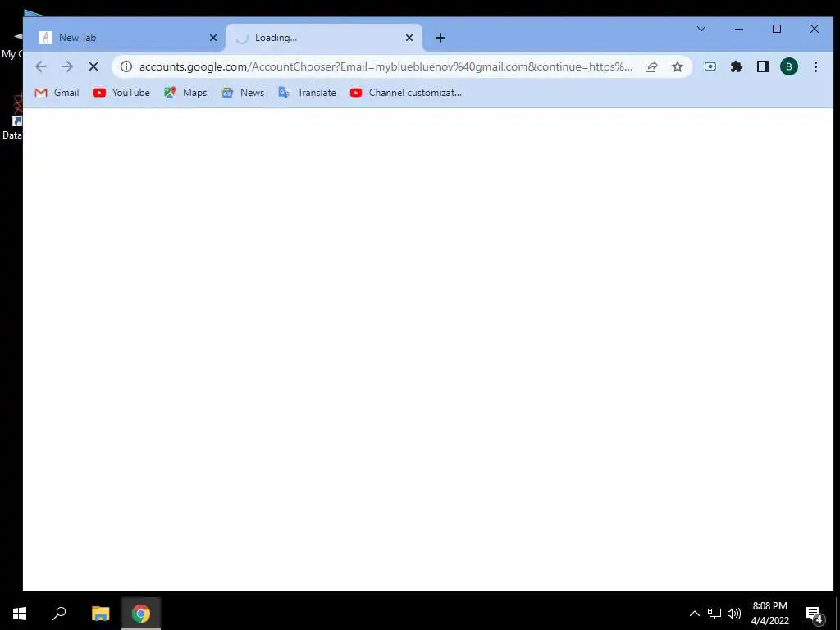Screen dimensions: 840x630
Task: Open Channel customization bookmark
Action: (x=405, y=93)
